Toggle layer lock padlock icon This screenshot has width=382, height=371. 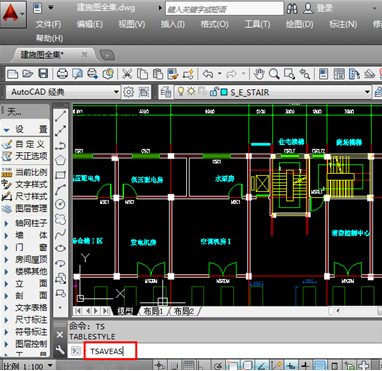click(x=214, y=91)
